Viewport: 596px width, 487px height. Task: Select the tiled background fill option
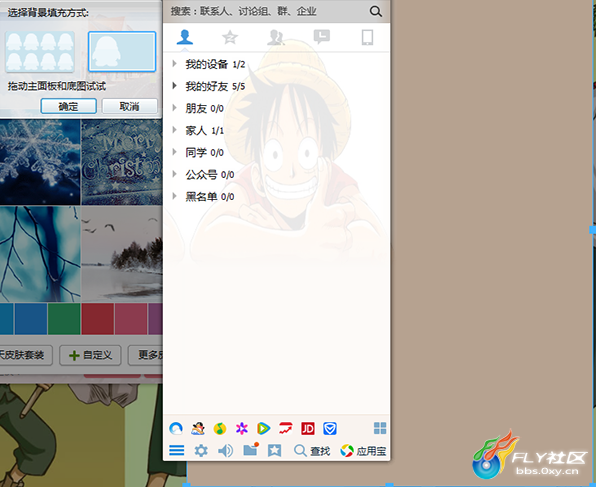click(x=40, y=52)
